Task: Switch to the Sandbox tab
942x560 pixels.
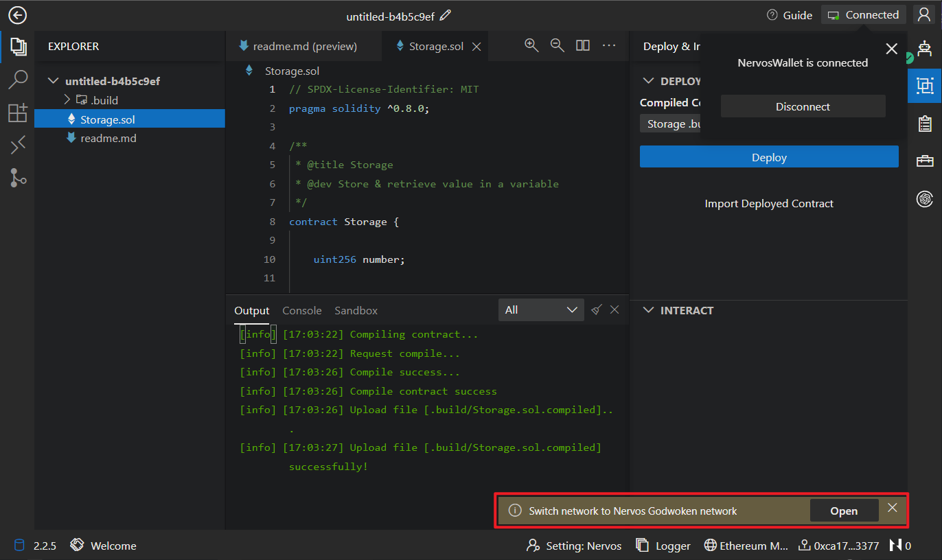Action: coord(356,310)
